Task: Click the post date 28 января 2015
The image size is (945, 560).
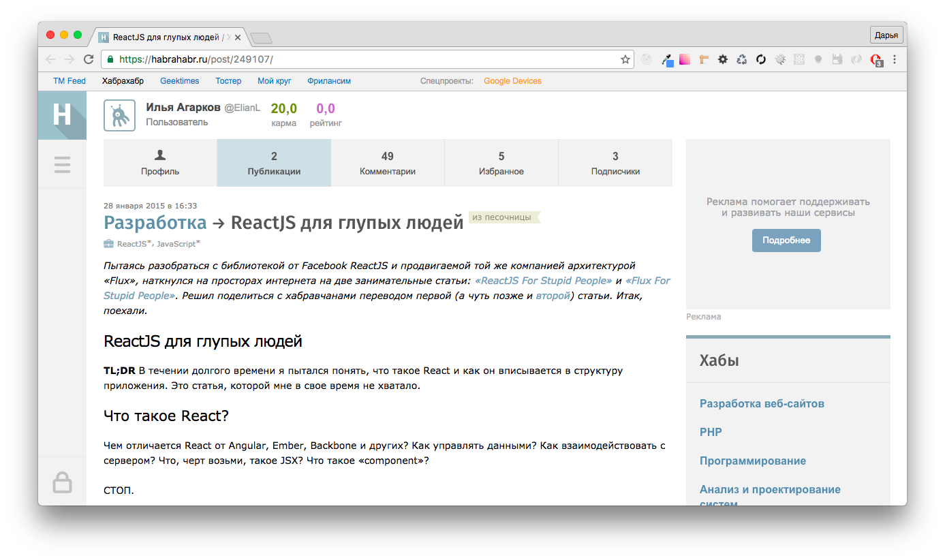Action: coord(150,206)
